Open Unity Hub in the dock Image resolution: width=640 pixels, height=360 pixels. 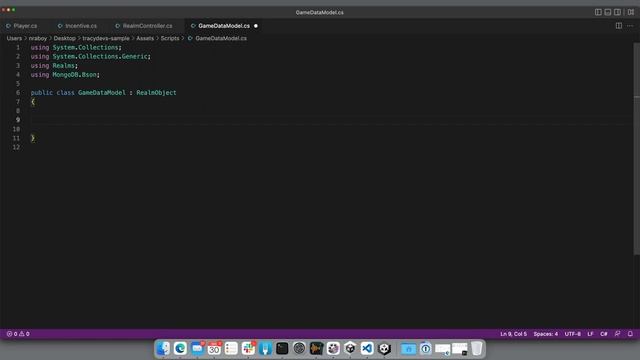pos(350,349)
